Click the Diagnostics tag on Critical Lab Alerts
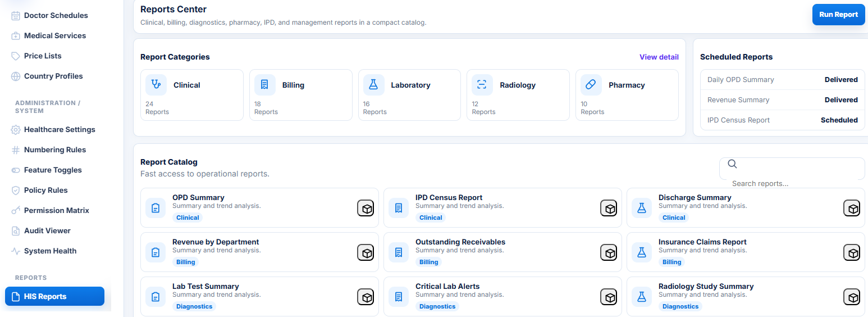868x317 pixels. 437,306
